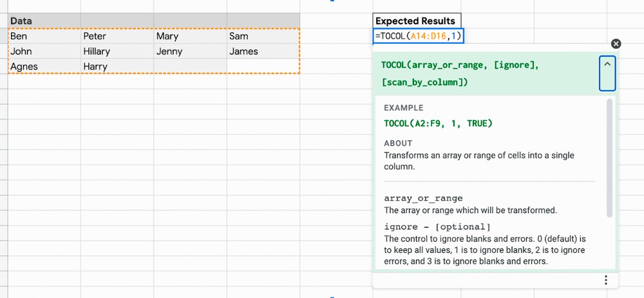Select the cell containing James
This screenshot has height=298, width=644.
pos(263,51)
